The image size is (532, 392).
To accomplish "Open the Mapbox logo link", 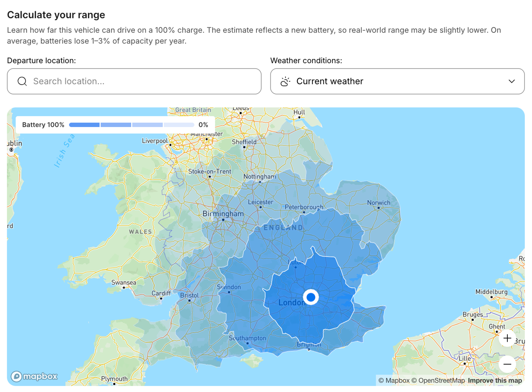I will (34, 376).
